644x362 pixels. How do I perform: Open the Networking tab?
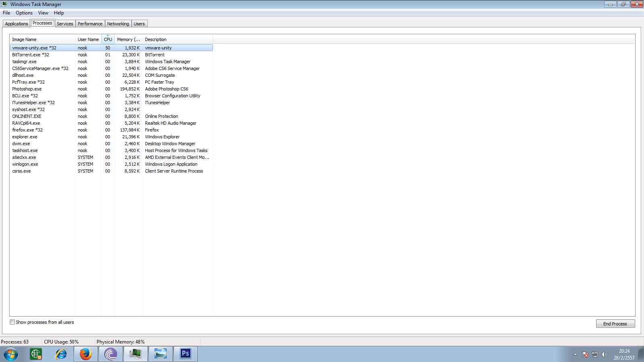[118, 24]
